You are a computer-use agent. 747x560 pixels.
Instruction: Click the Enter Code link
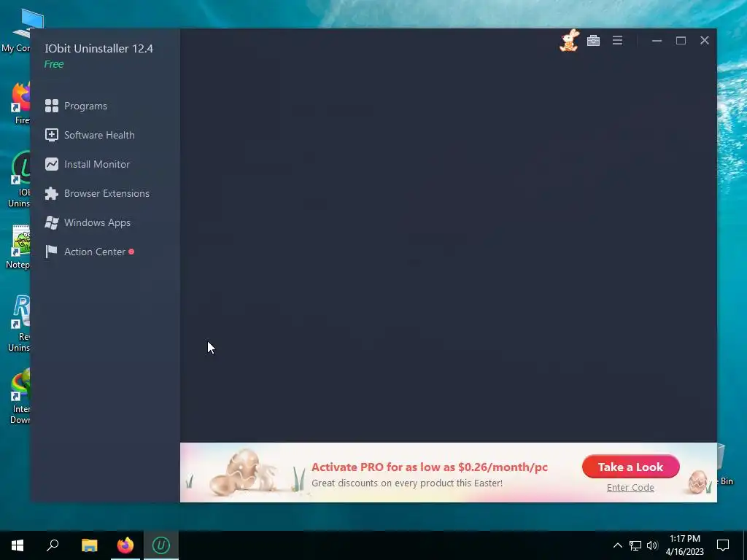630,488
